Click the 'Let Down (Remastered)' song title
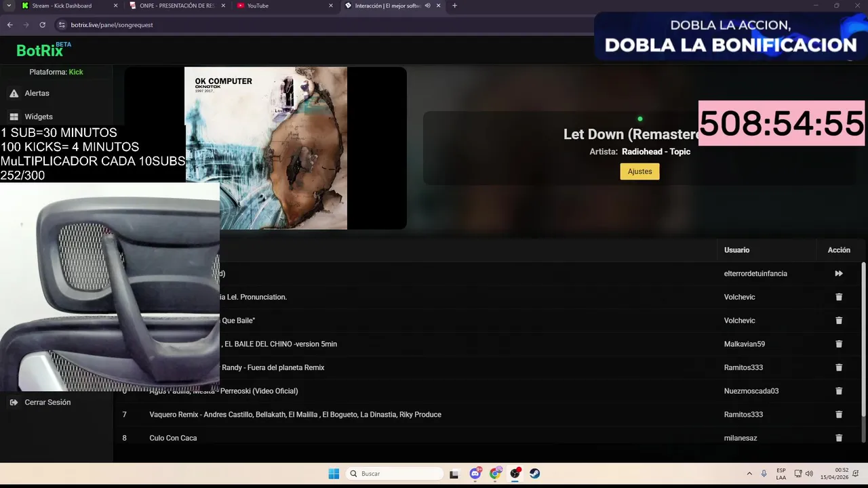Screen dimensions: 868x488 tap(631, 134)
